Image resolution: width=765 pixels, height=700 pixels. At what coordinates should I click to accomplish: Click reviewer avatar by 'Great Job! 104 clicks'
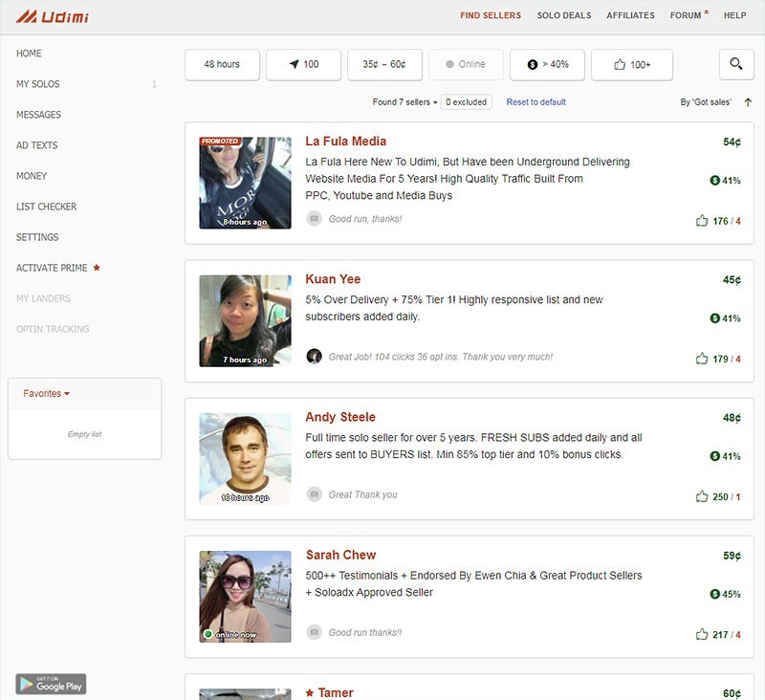[x=315, y=357]
